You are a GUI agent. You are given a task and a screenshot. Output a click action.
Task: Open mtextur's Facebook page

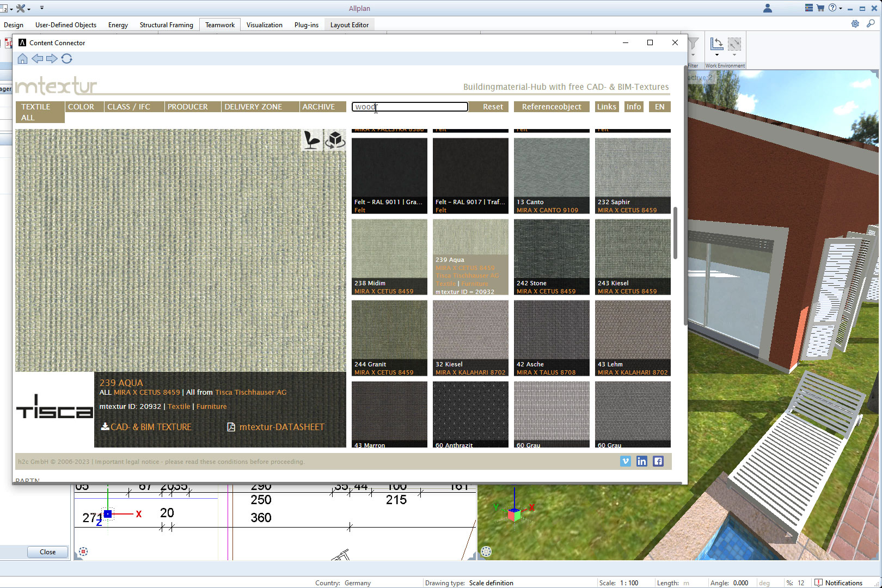coord(658,461)
